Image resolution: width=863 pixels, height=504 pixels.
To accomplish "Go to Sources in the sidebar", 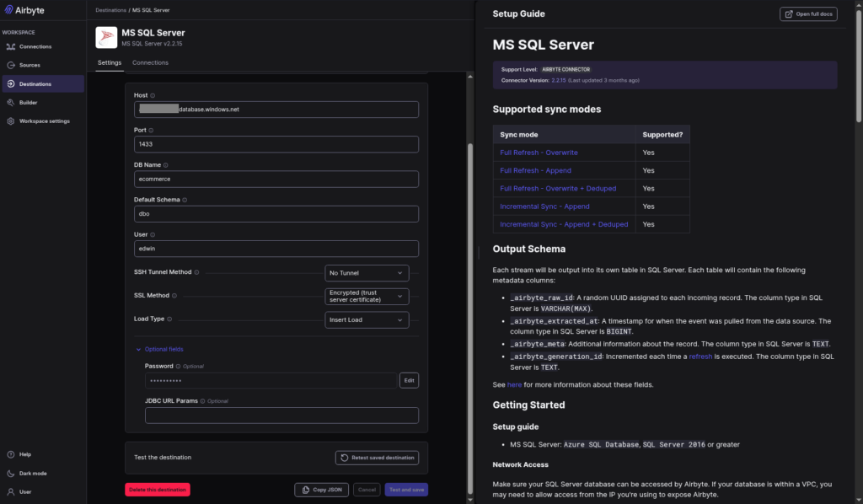I will pos(29,65).
